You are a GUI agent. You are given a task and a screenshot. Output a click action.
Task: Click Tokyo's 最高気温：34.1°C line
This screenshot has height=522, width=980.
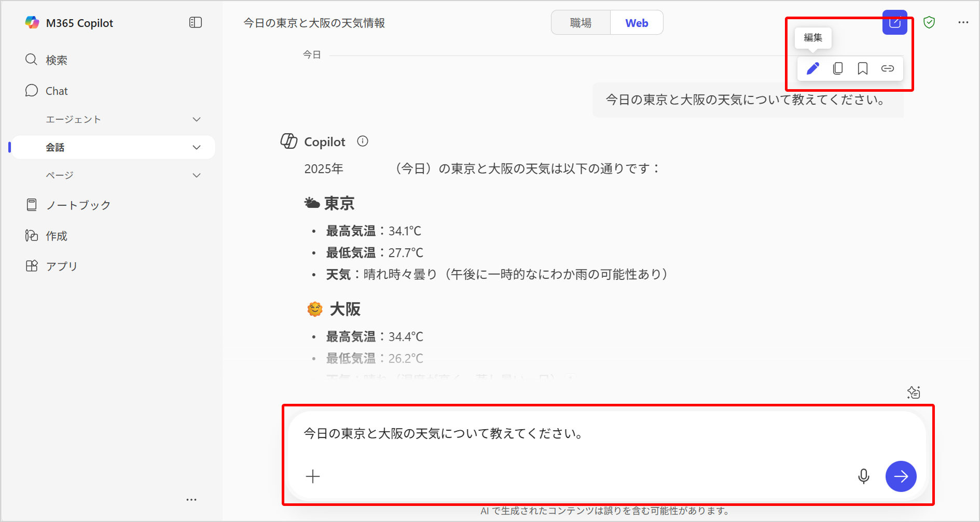(x=374, y=231)
